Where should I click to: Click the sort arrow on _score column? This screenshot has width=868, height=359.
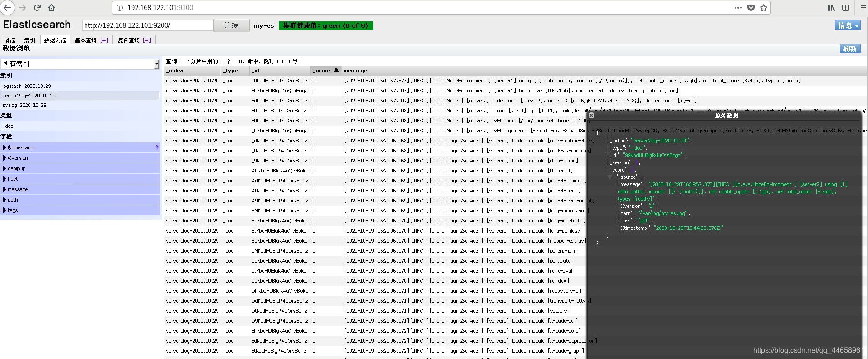[x=336, y=70]
